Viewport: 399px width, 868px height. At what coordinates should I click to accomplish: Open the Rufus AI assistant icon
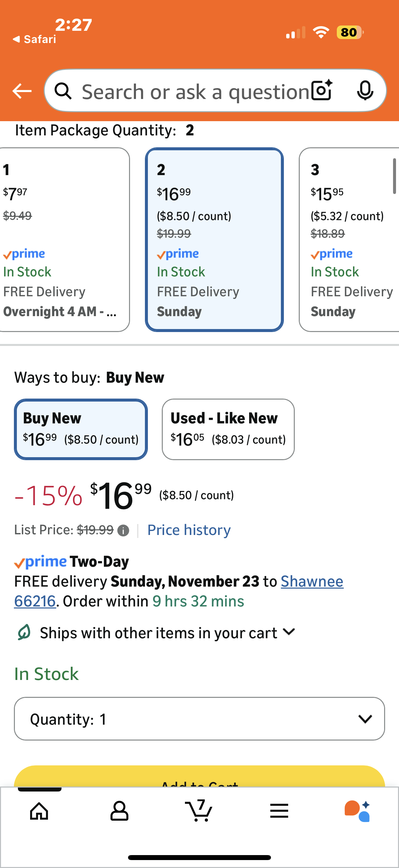tap(358, 811)
